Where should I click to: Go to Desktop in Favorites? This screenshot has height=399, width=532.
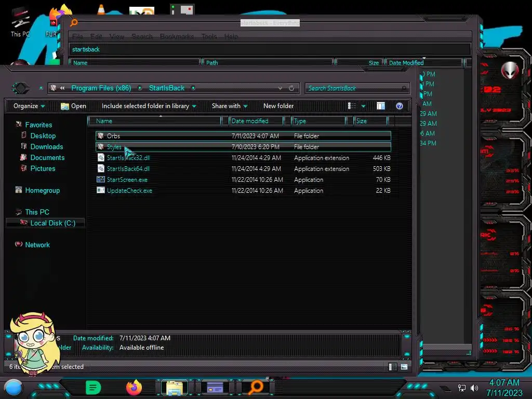point(43,136)
